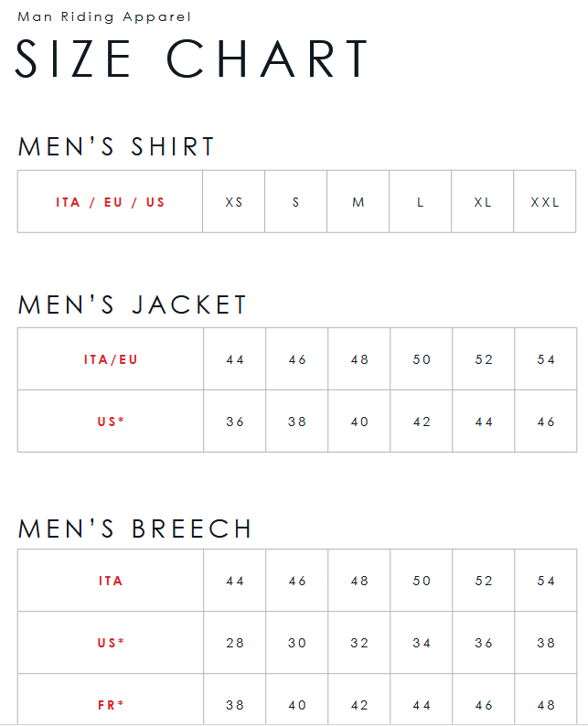The height and width of the screenshot is (726, 588).
Task: Select the MEN'S SHIRT section heading
Action: (116, 146)
